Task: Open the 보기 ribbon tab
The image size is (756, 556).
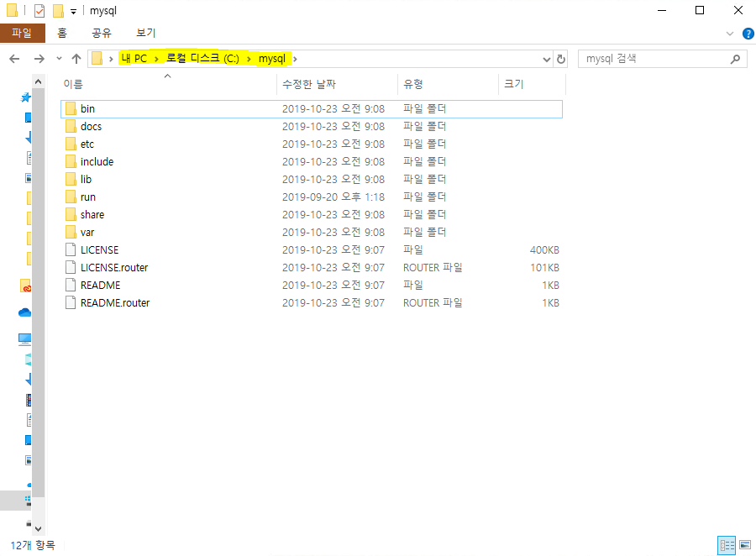Action: pos(145,33)
